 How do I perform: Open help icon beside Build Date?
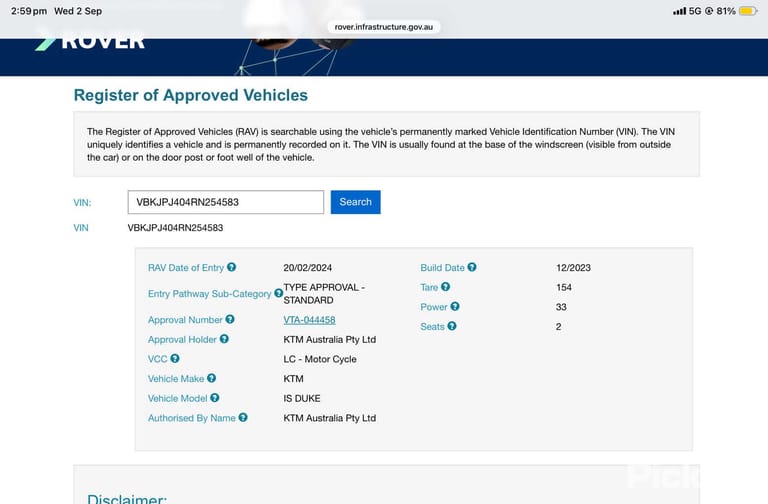(472, 267)
